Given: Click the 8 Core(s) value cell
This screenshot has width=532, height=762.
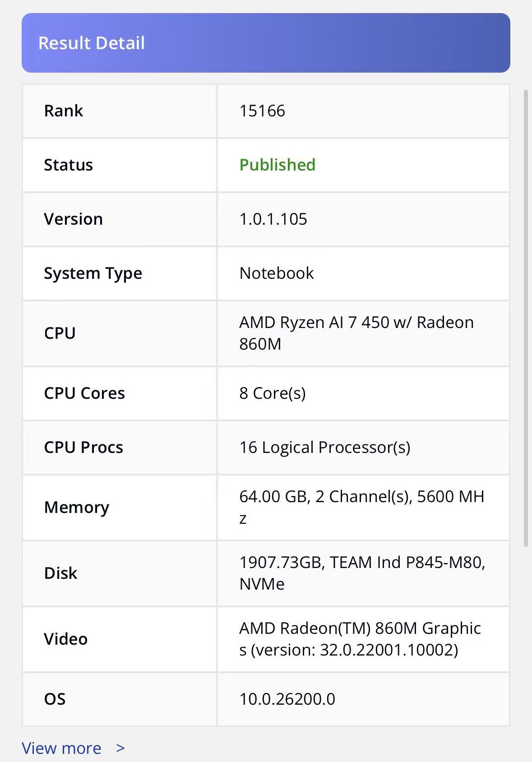Looking at the screenshot, I should (272, 393).
